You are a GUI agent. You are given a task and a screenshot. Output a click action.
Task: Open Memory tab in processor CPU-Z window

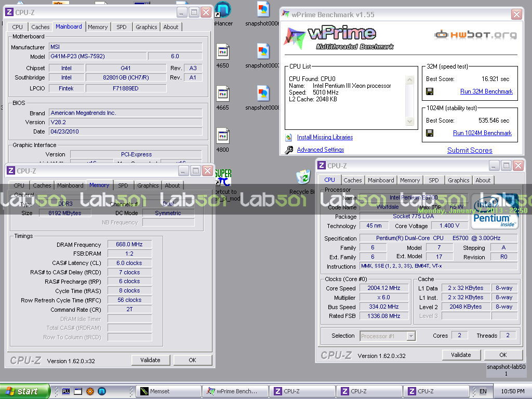point(410,180)
